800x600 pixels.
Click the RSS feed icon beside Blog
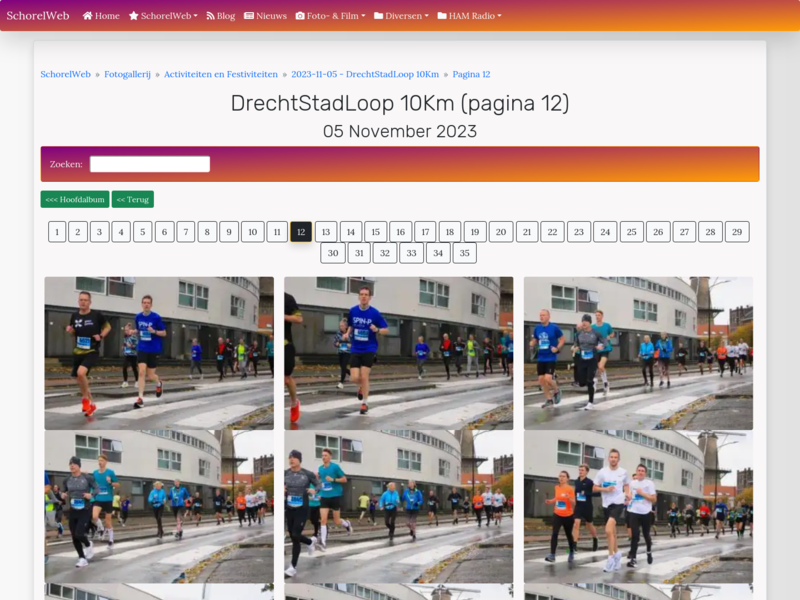click(210, 16)
